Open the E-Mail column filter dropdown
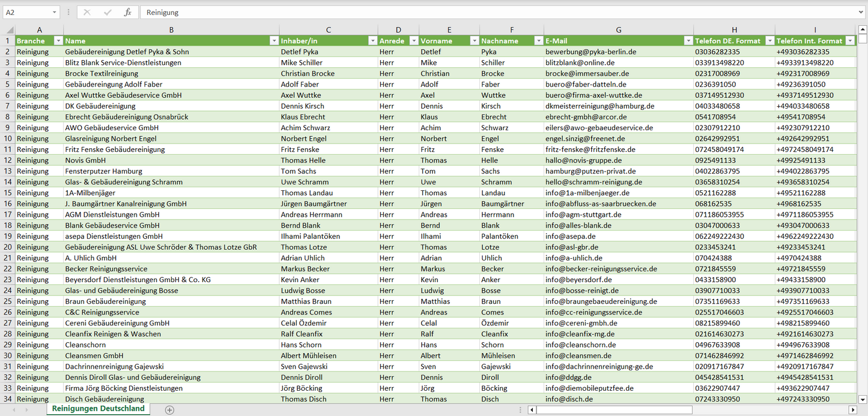This screenshot has width=868, height=416. pyautogui.click(x=688, y=41)
